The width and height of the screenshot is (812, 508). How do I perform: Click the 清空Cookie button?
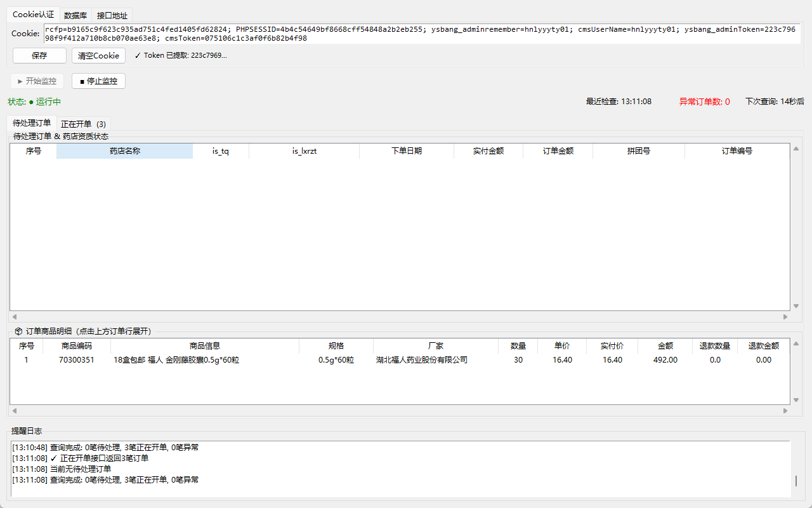(98, 56)
